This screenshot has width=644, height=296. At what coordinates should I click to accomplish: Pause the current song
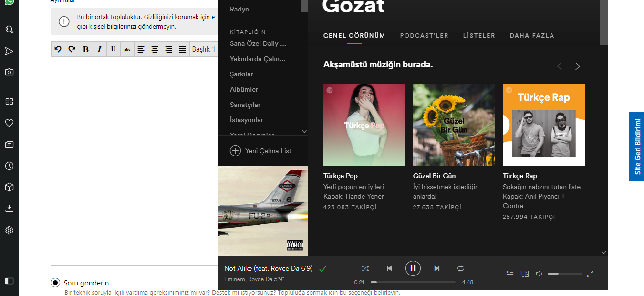point(413,268)
